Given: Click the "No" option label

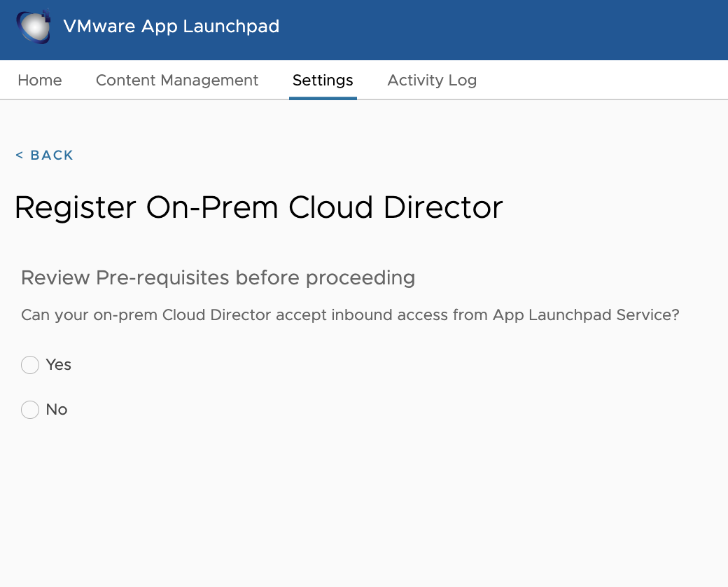Looking at the screenshot, I should [57, 410].
